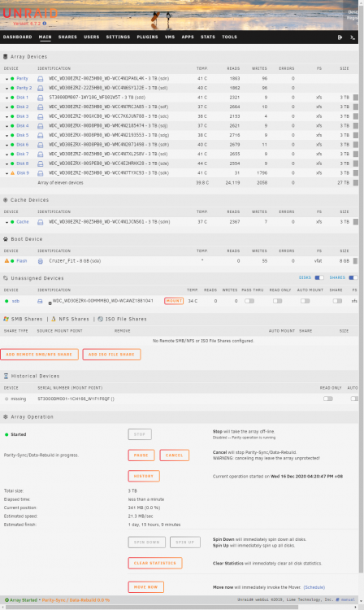Click the warning triangle icon on Disk 9
The width and height of the screenshot is (364, 610).
[12, 172]
